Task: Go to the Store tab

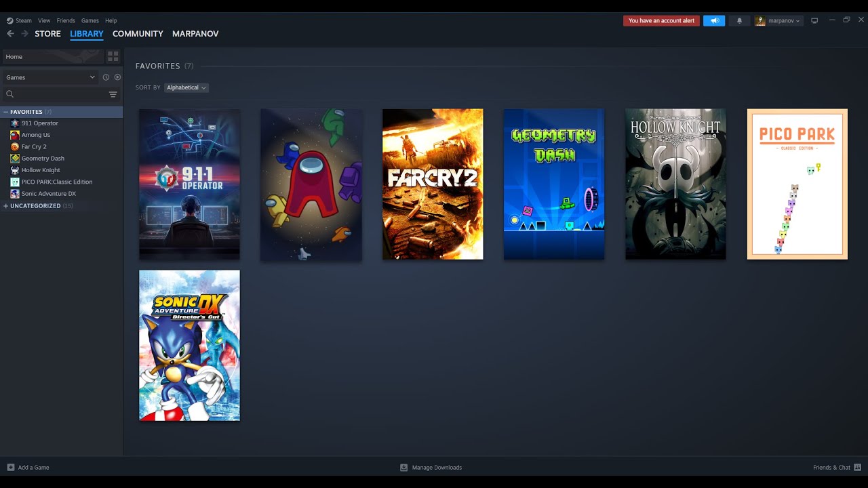Action: (47, 33)
